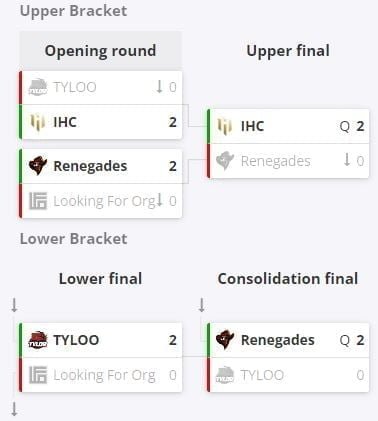
Task: Open IHC team name in Upper final
Action: point(252,127)
